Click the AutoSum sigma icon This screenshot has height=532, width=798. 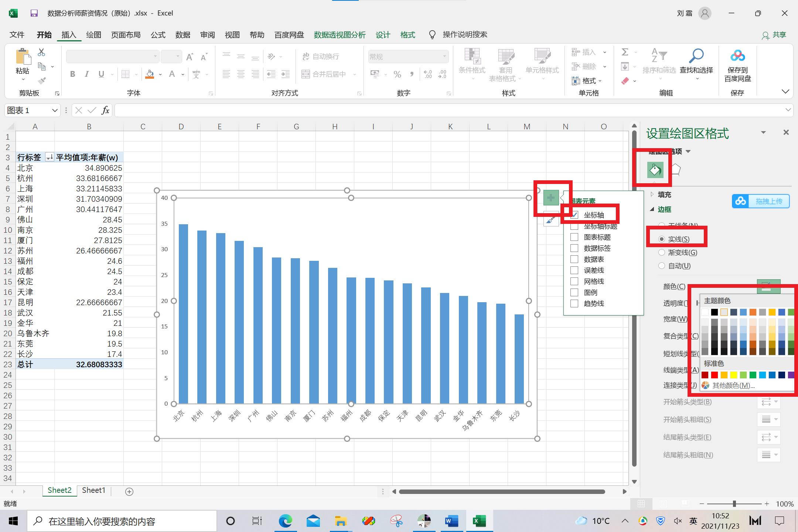click(x=625, y=52)
